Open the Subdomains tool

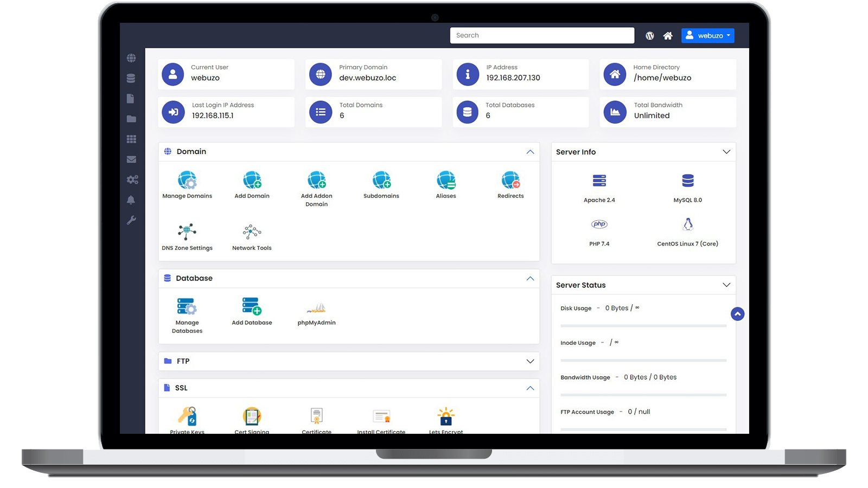click(x=381, y=181)
